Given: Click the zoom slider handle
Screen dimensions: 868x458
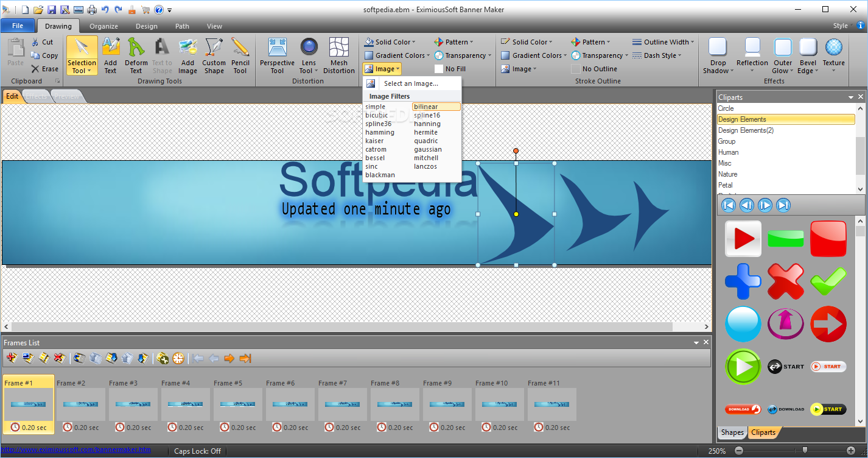Looking at the screenshot, I should click(805, 451).
